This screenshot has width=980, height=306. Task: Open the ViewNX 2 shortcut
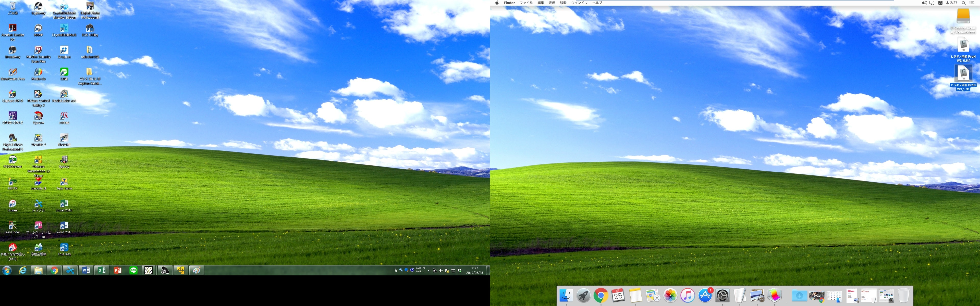(x=39, y=140)
